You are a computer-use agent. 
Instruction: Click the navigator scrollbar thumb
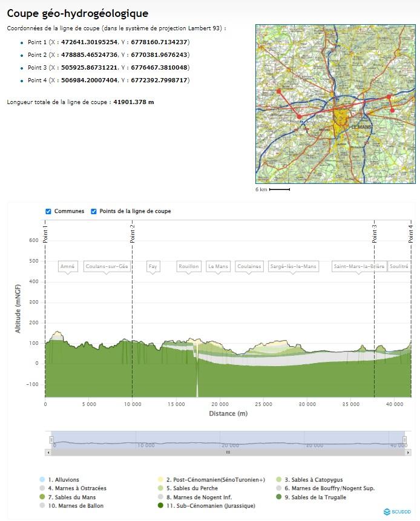(228, 452)
